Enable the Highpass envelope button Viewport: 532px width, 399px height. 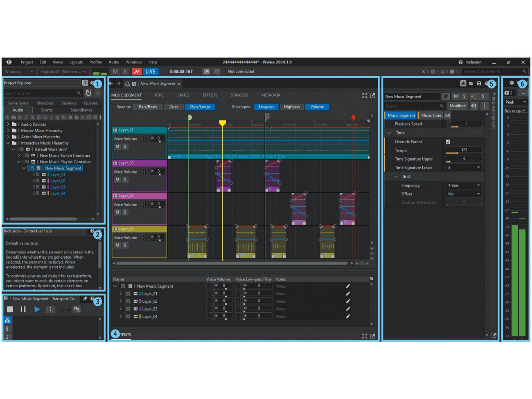pos(291,107)
